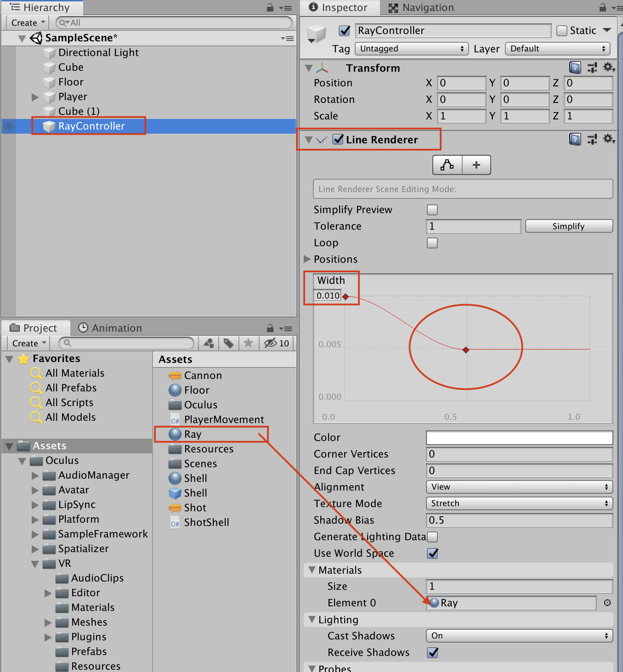Expand the Positions foldout

307,259
